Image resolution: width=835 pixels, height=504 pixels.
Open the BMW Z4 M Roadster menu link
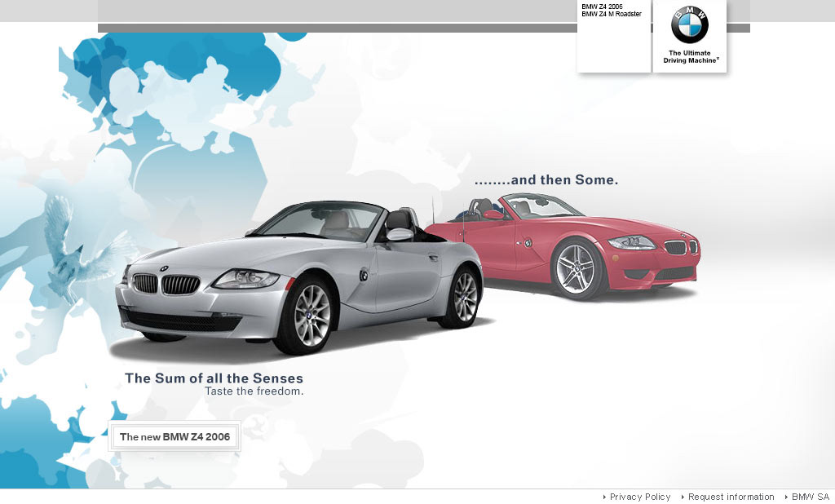[612, 14]
